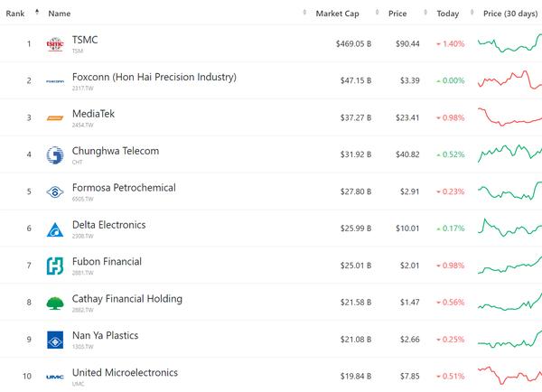Sort by Today column header

[448, 14]
